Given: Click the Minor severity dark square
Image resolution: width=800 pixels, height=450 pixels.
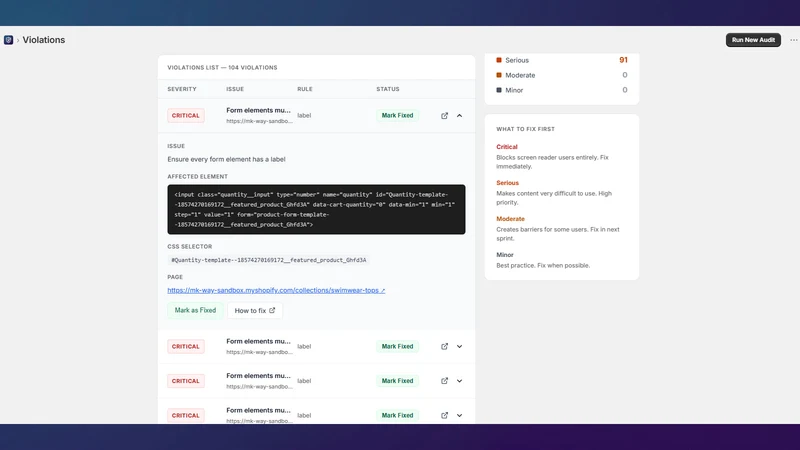Looking at the screenshot, I should (x=499, y=90).
